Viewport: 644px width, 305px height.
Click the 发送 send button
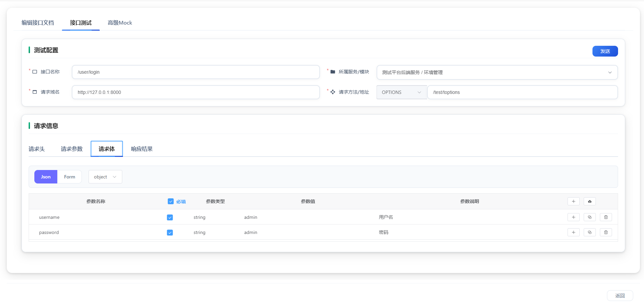[x=605, y=51]
